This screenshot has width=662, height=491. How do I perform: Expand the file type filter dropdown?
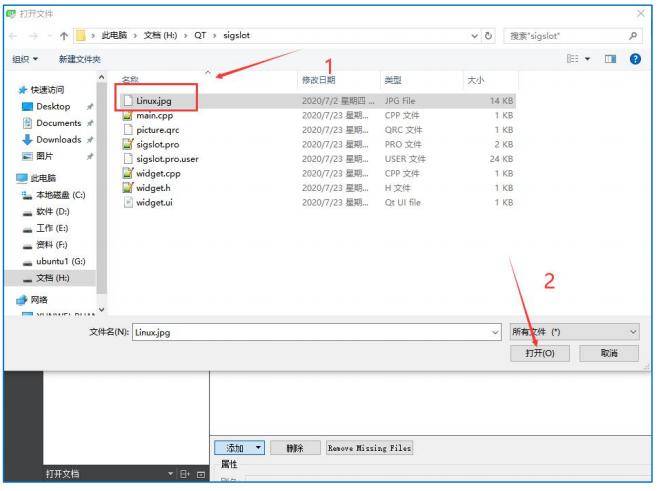pos(633,332)
